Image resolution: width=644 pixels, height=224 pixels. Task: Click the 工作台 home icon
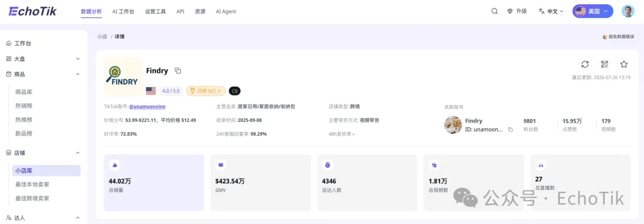coord(8,43)
